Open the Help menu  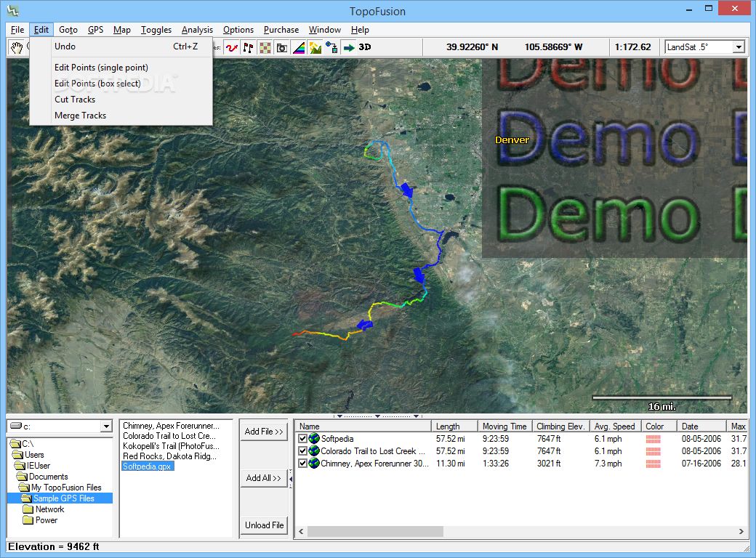(x=360, y=30)
